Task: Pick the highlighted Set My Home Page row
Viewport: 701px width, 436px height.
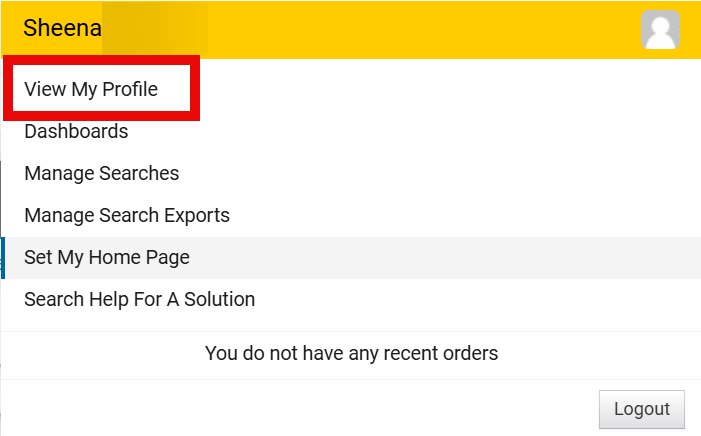Action: coord(351,258)
